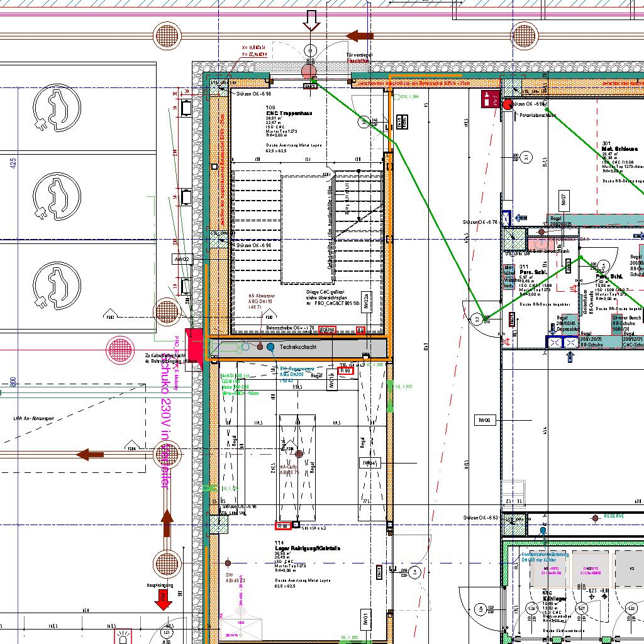Click the topmost EV charging parking symbol
The width and height of the screenshot is (644, 644).
[57, 108]
